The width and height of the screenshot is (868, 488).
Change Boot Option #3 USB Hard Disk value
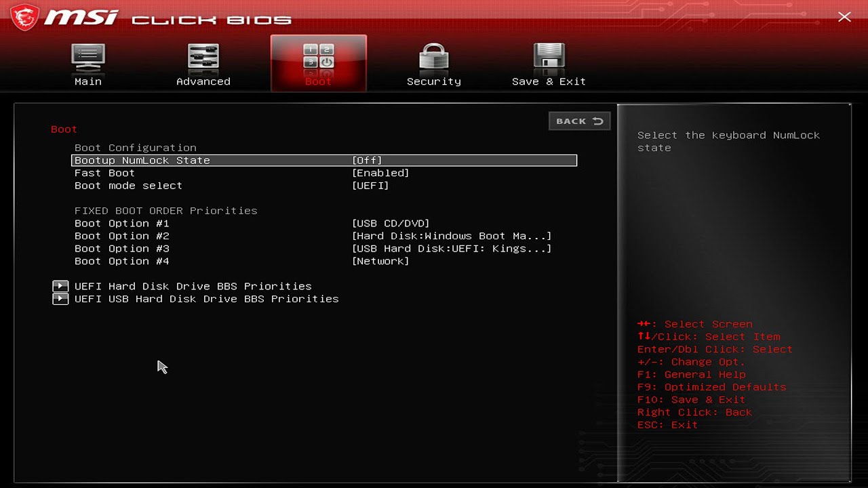[x=452, y=249]
